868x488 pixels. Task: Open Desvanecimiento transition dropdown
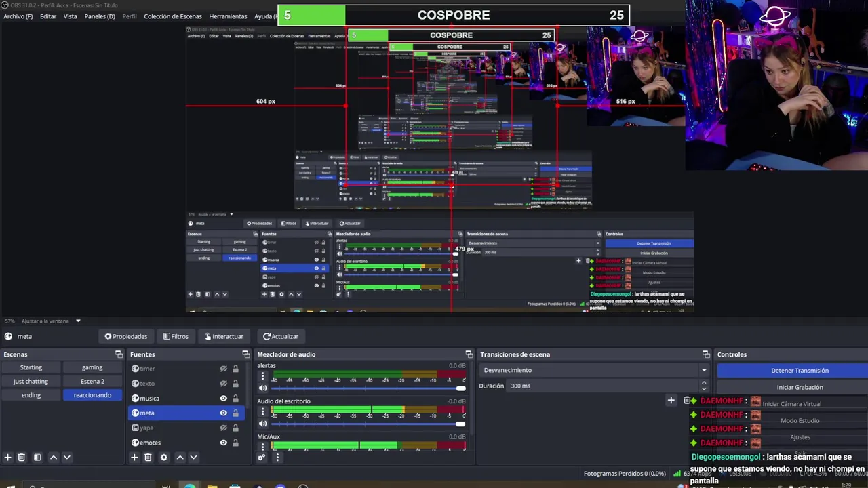595,370
